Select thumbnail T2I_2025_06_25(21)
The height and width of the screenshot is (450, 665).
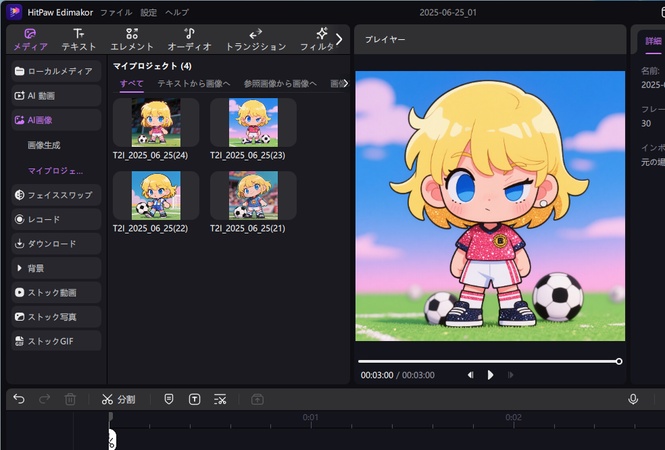[253, 195]
